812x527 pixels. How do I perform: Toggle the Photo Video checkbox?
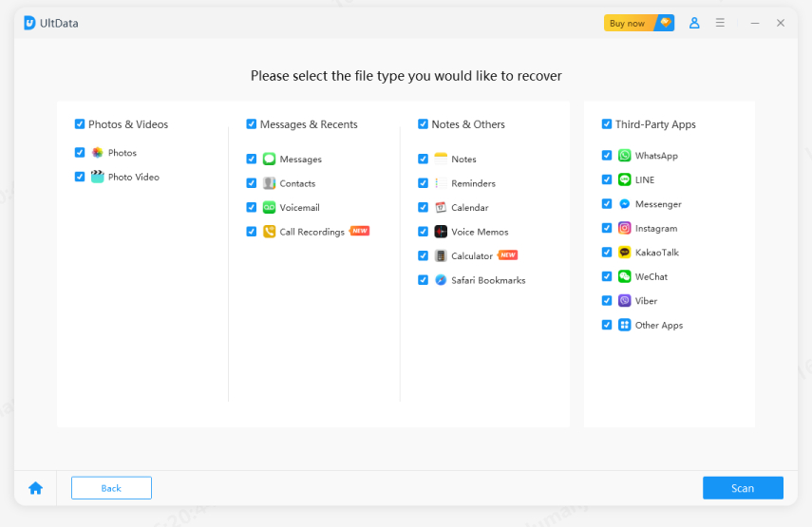pyautogui.click(x=79, y=177)
